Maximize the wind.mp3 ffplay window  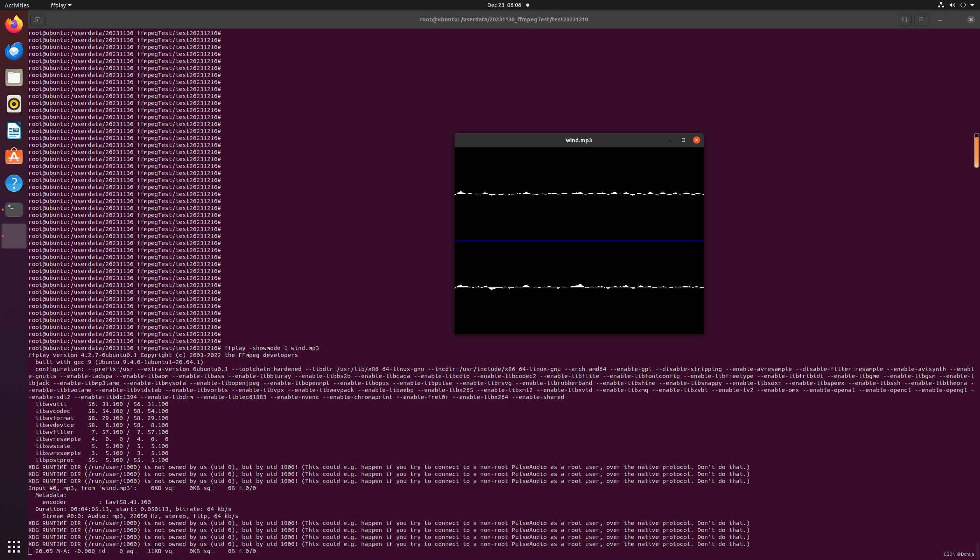(x=683, y=140)
